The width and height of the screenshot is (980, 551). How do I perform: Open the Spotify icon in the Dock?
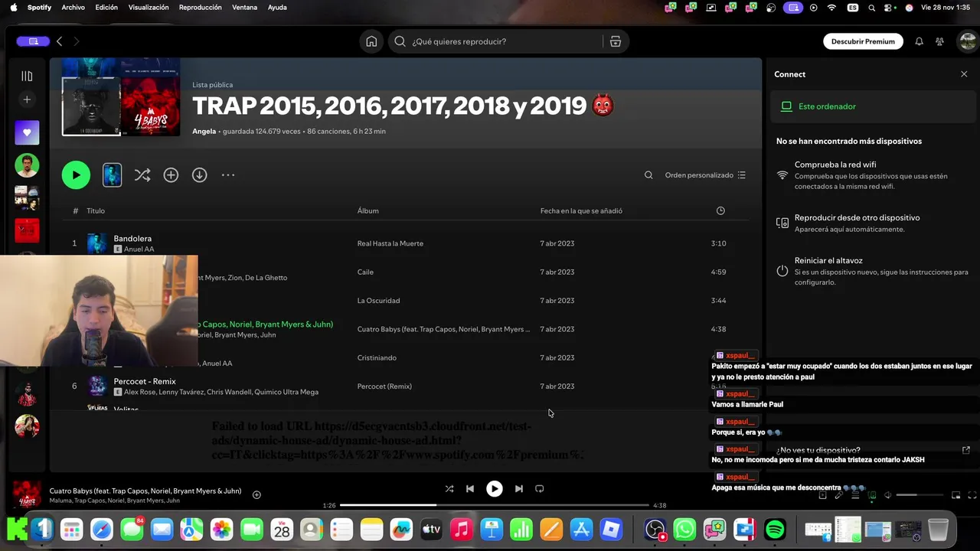[775, 530]
